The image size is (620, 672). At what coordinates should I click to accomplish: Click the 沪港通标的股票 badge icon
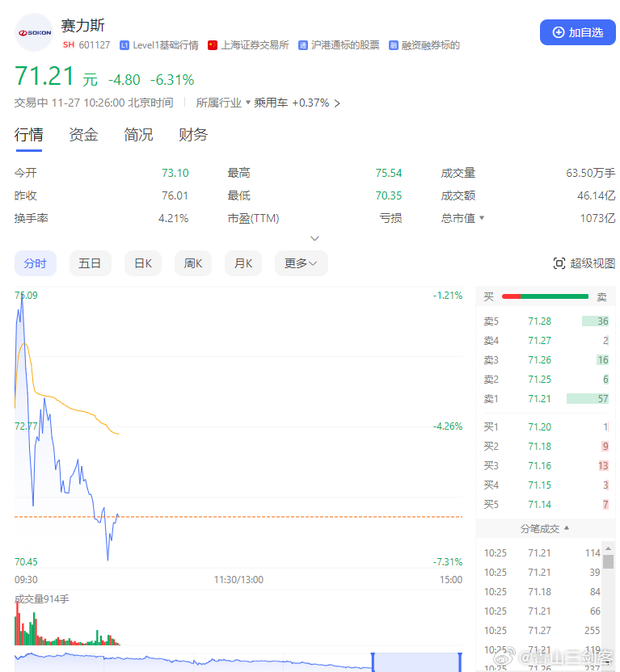(x=302, y=45)
